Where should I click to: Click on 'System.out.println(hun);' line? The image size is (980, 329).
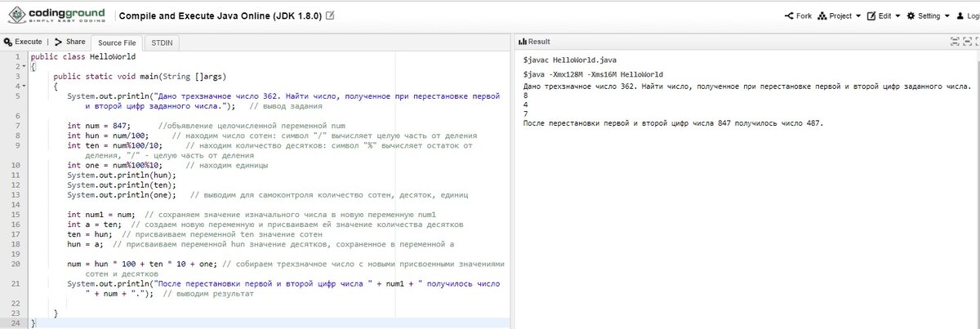pyautogui.click(x=122, y=175)
